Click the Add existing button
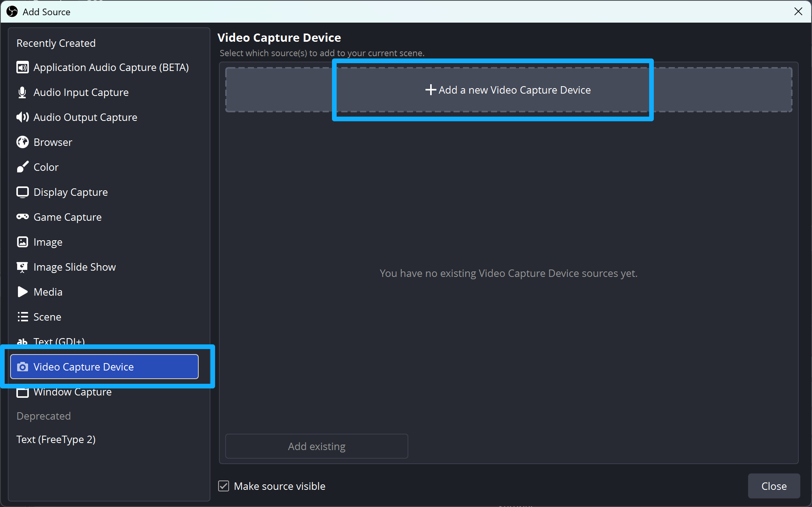 click(x=317, y=446)
